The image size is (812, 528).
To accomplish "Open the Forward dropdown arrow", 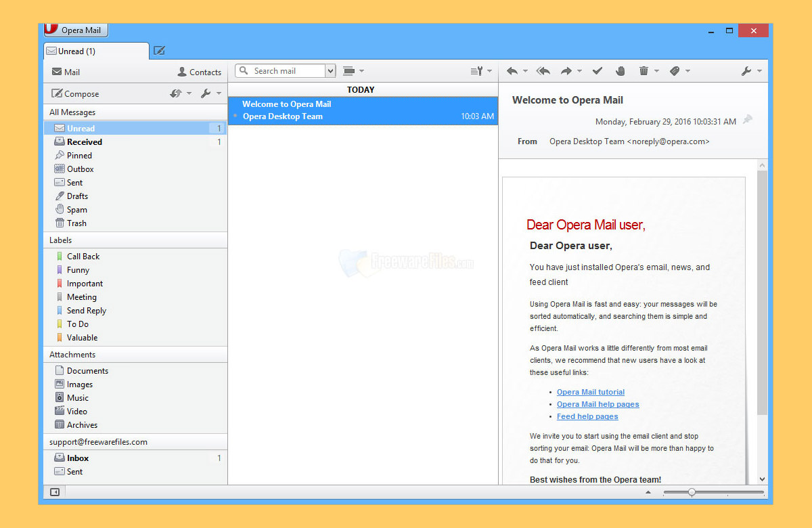I will [x=579, y=71].
